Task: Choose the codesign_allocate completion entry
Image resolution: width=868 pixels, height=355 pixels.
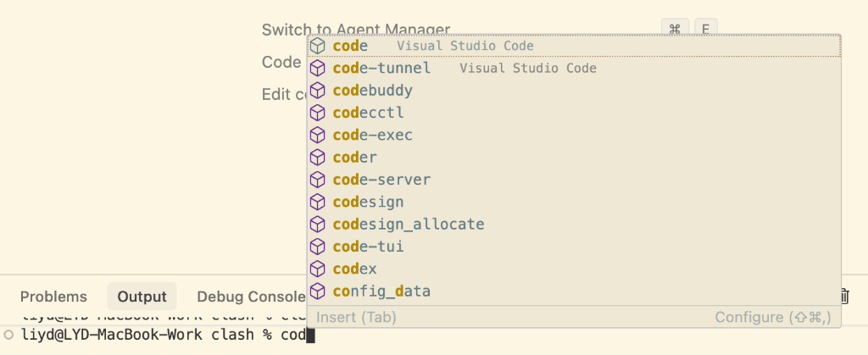Action: 409,225
